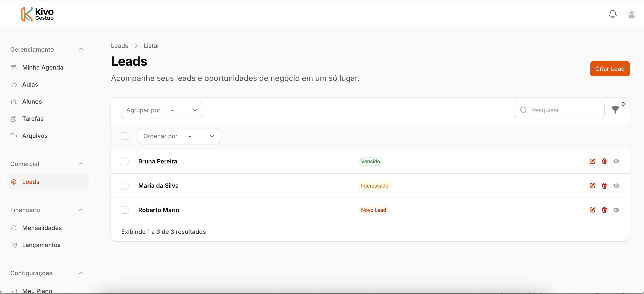Open the Ordenar por dropdown

coord(201,136)
